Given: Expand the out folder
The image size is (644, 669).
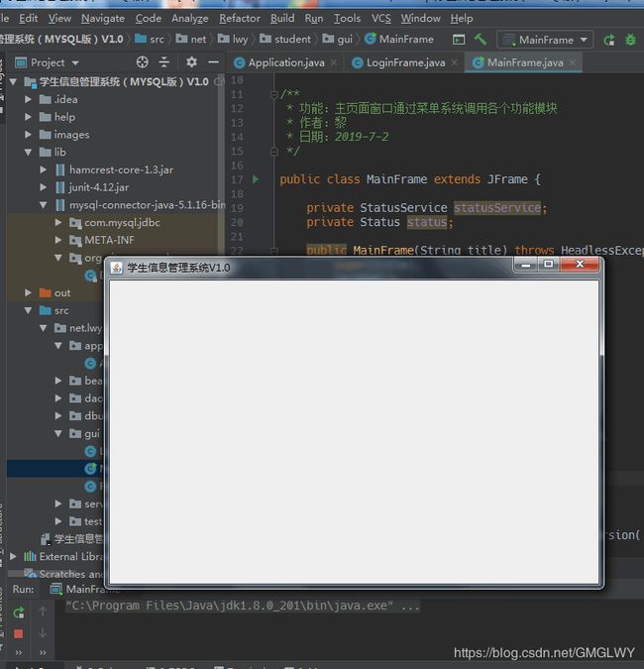Looking at the screenshot, I should (28, 292).
